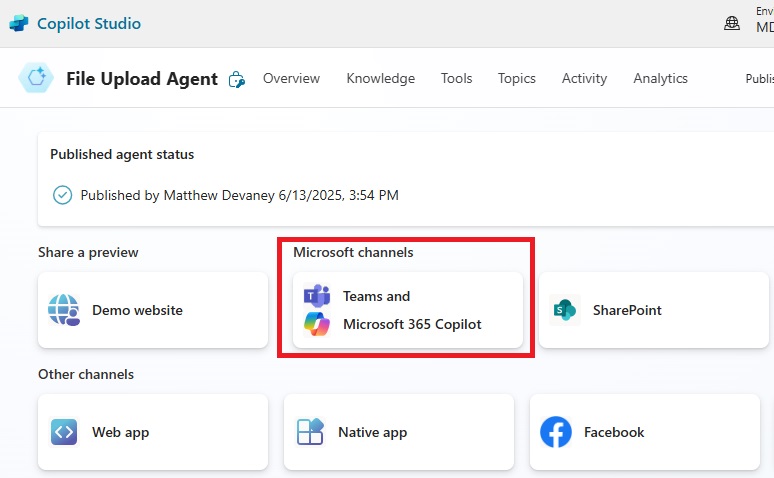The image size is (774, 478).
Task: Open the Demo website channel card
Action: click(153, 310)
